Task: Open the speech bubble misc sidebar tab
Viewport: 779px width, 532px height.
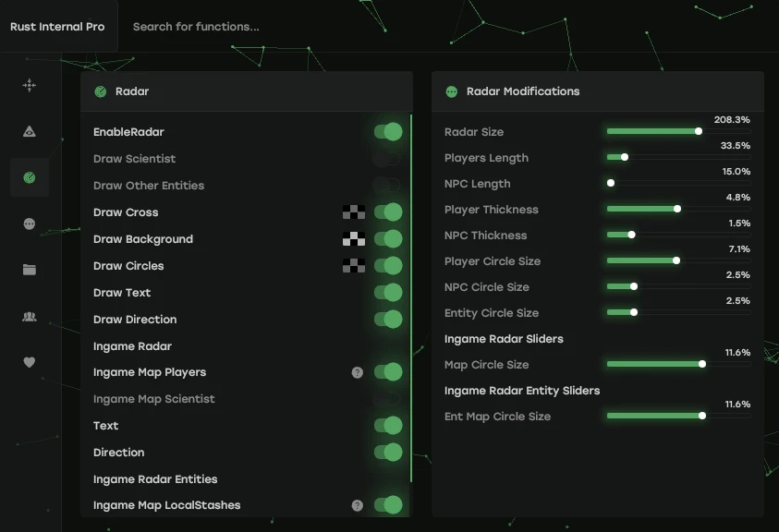Action: [x=30, y=224]
